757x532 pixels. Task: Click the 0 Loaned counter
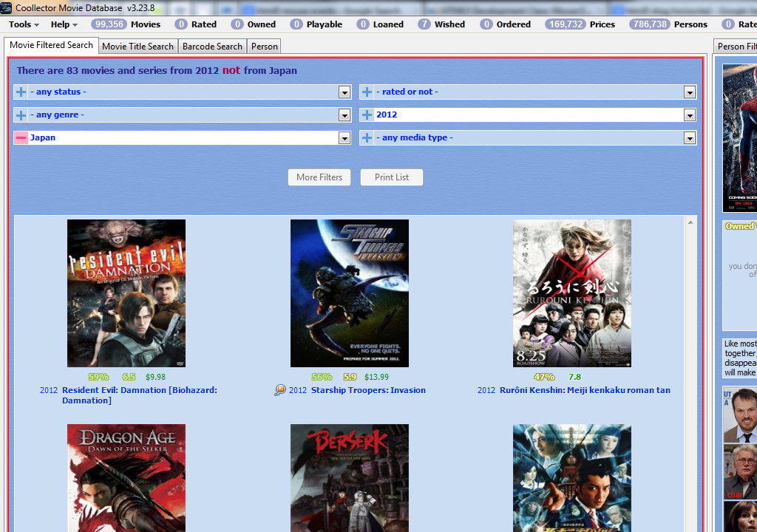380,24
